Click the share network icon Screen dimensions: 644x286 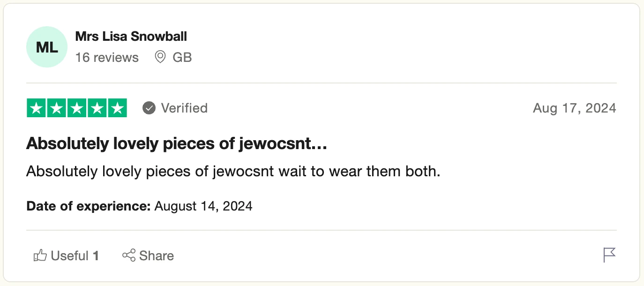(129, 256)
